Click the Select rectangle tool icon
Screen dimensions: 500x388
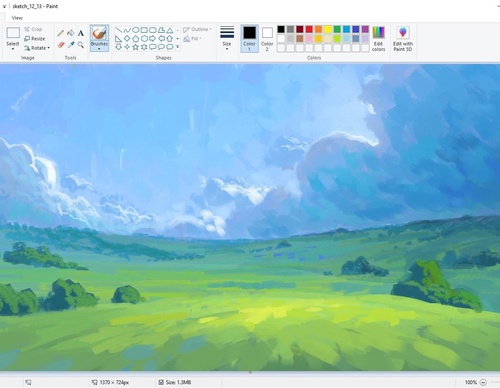[13, 33]
